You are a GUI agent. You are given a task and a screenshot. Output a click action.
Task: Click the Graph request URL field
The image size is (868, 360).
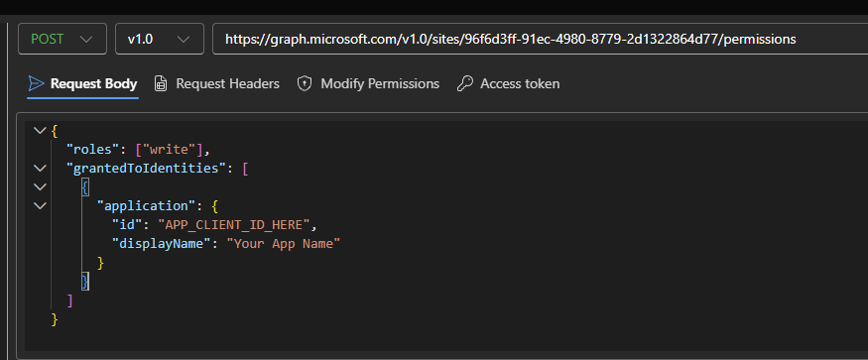tap(540, 39)
